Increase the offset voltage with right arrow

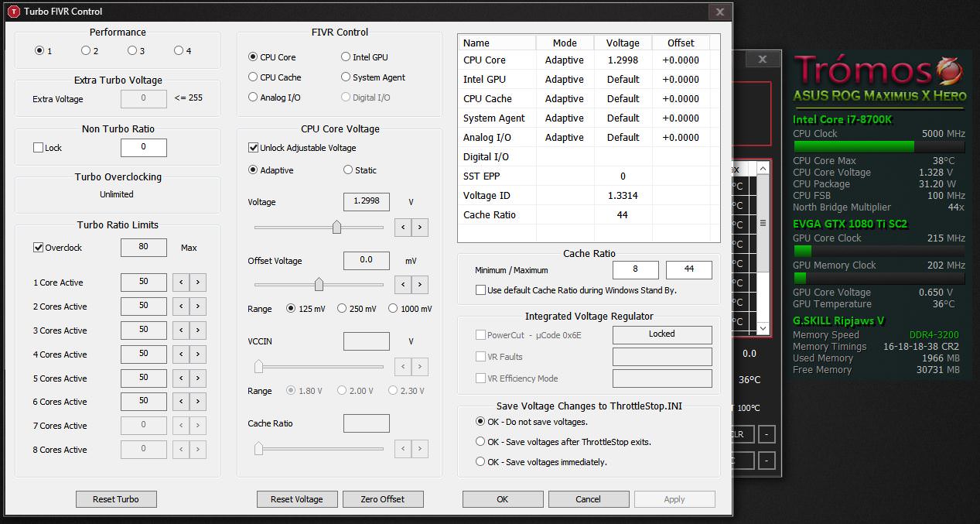[420, 285]
